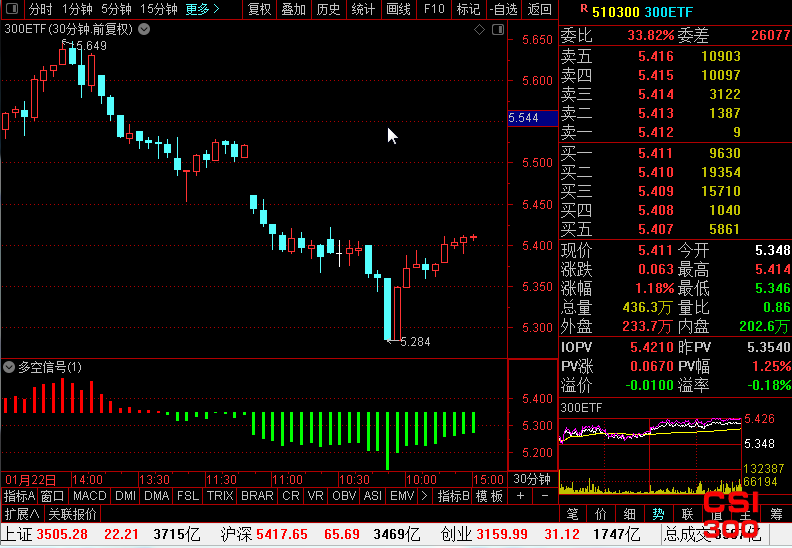
Task: Click the diamond icon above the chart
Action: click(479, 30)
